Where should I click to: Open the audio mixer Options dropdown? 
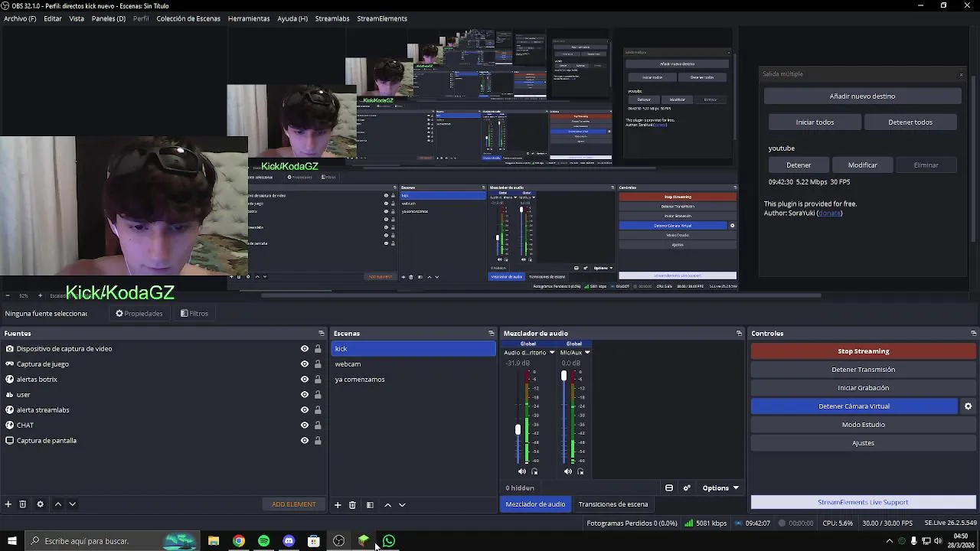point(720,488)
